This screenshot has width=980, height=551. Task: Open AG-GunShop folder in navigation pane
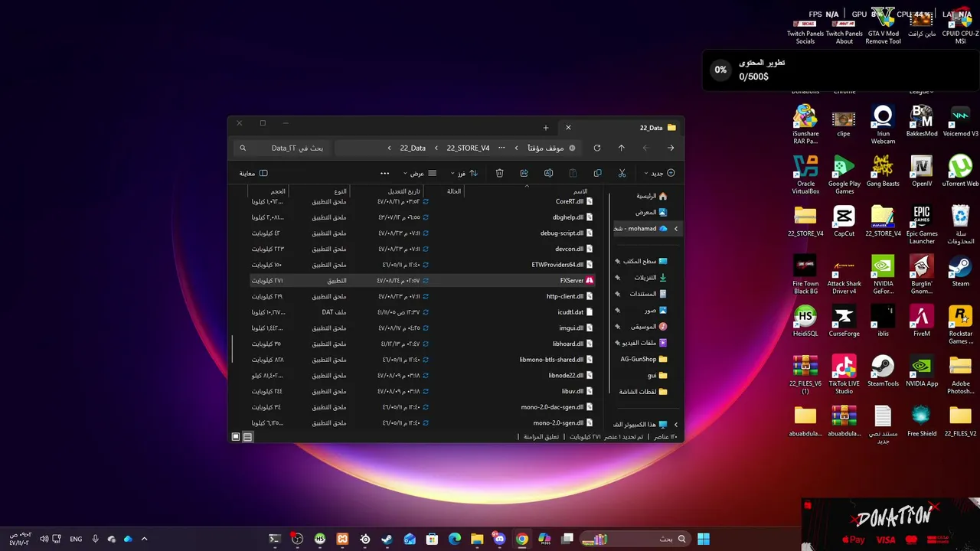coord(643,359)
